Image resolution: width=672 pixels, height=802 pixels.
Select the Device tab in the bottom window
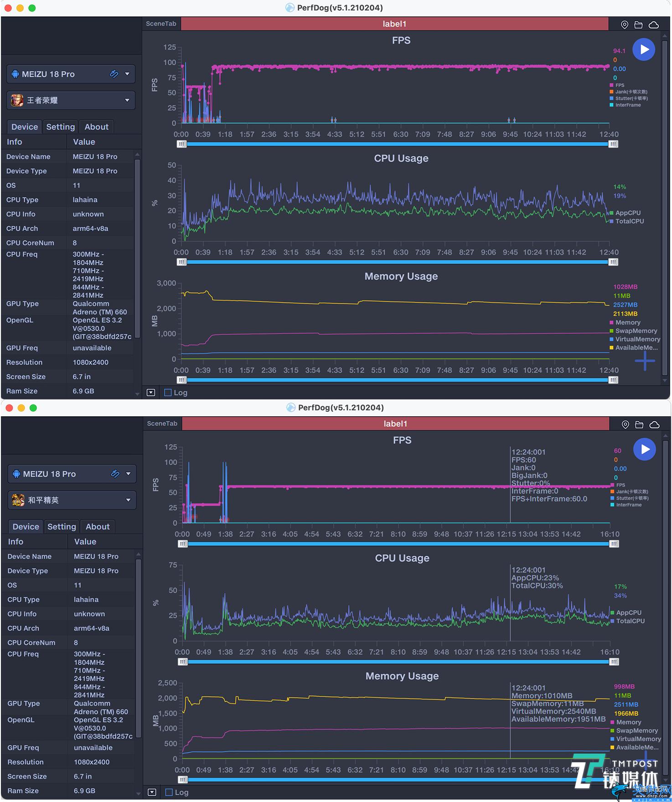pyautogui.click(x=26, y=527)
